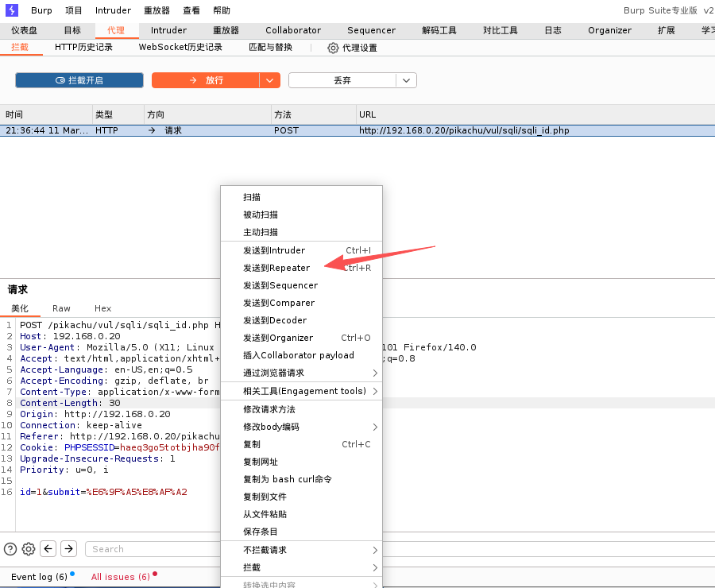715x588 pixels.
Task: Switch to the 解码工具 tab
Action: pyautogui.click(x=439, y=30)
